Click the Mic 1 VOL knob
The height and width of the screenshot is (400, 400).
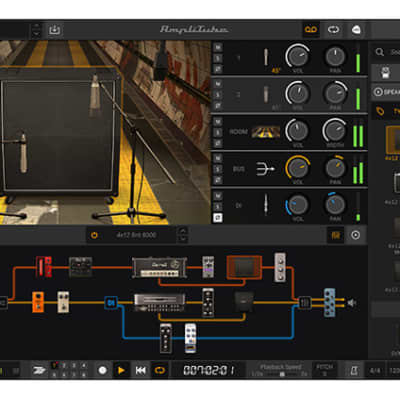[297, 56]
